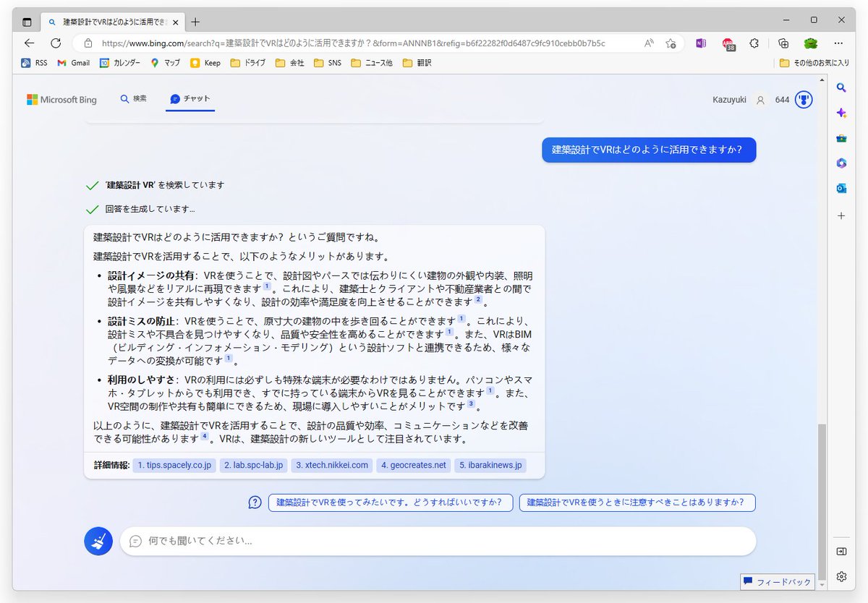The width and height of the screenshot is (868, 603).
Task: Expand the SNS bookmarks folder
Action: (328, 63)
